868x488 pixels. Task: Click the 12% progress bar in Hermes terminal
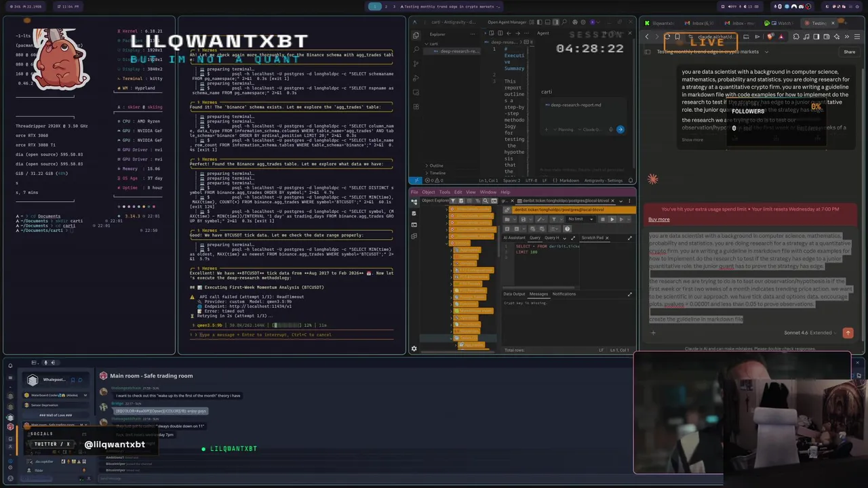[x=287, y=325]
